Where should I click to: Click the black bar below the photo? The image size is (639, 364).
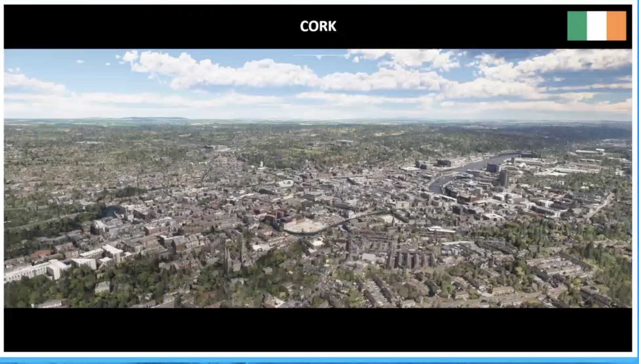pos(318,329)
